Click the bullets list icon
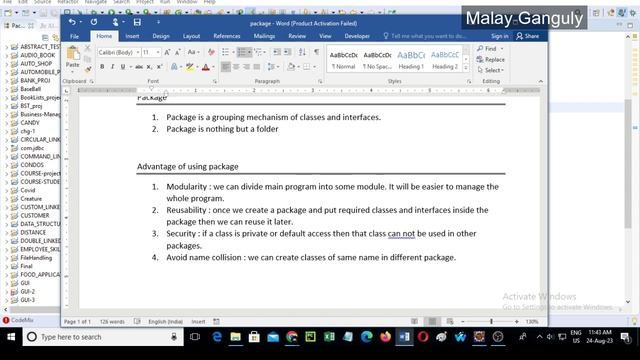 point(225,52)
